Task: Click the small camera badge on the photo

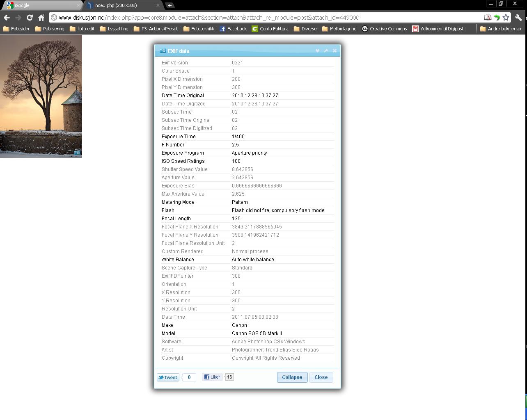Action: click(x=77, y=153)
